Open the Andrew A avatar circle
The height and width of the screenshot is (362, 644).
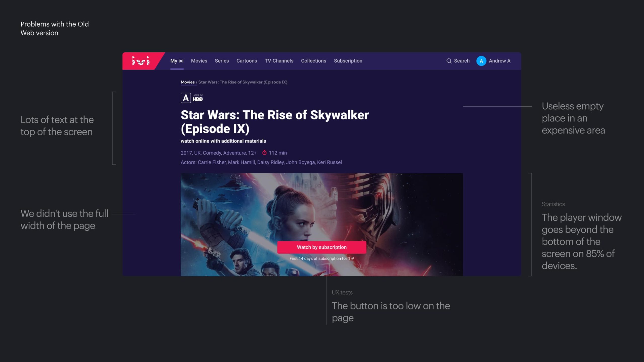point(481,61)
